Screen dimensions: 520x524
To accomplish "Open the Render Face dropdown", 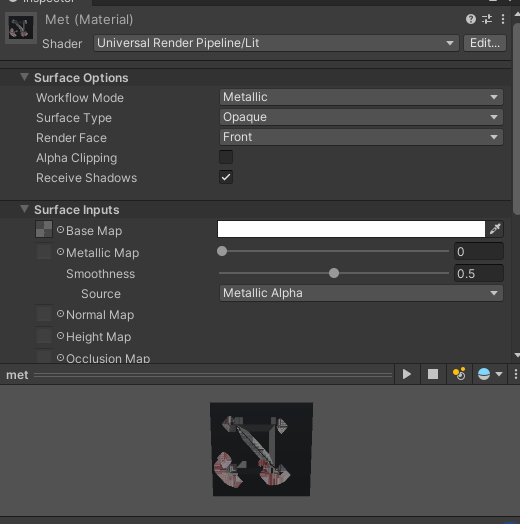I will coord(361,137).
